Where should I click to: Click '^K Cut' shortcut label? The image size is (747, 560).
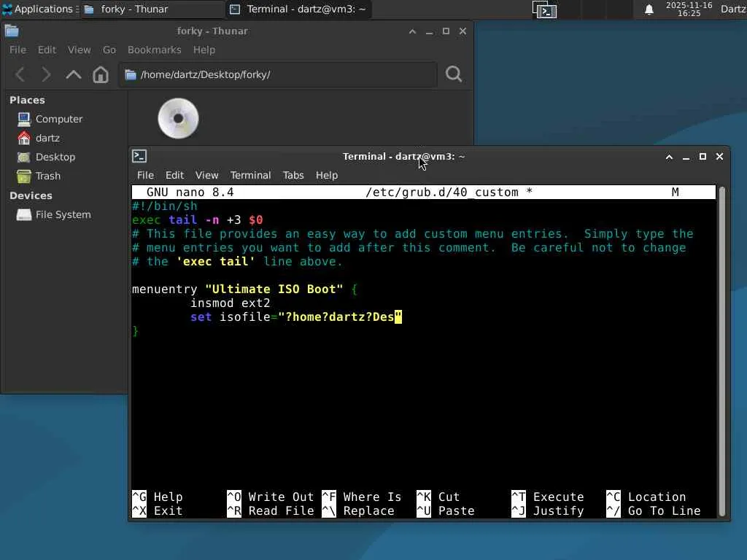[438, 497]
